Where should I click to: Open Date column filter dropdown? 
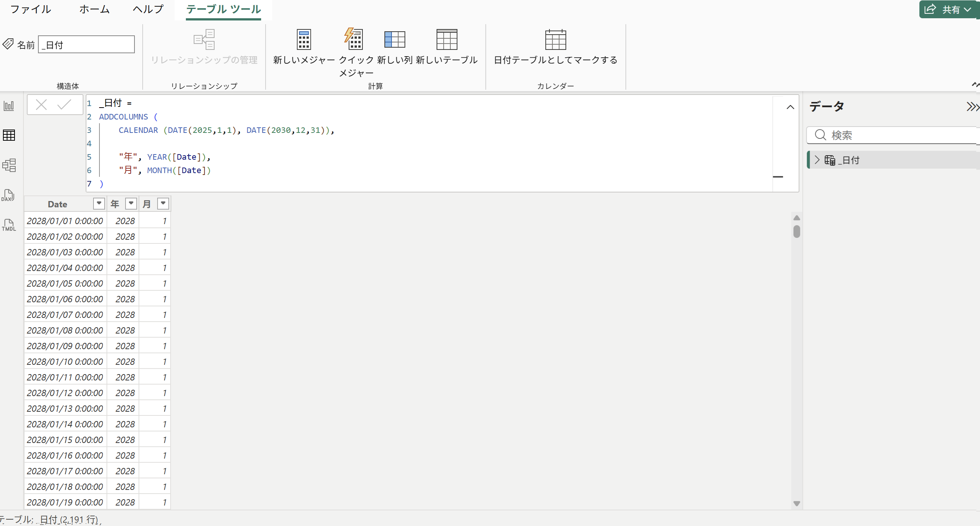(99, 204)
